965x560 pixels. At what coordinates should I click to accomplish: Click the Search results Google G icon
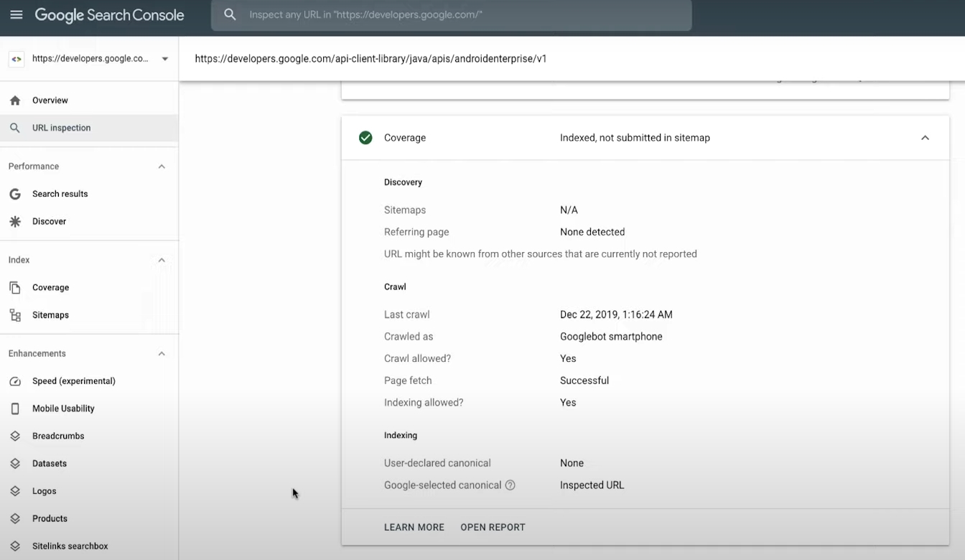pos(15,194)
